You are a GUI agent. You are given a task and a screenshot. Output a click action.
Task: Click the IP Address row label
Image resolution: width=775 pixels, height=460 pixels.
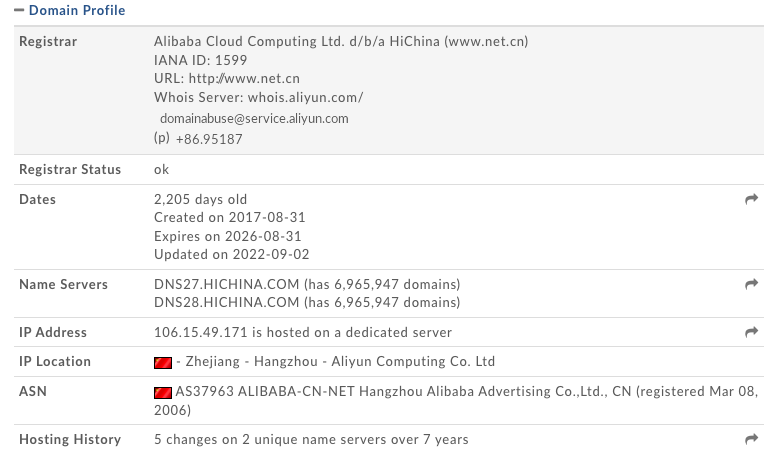coord(53,333)
